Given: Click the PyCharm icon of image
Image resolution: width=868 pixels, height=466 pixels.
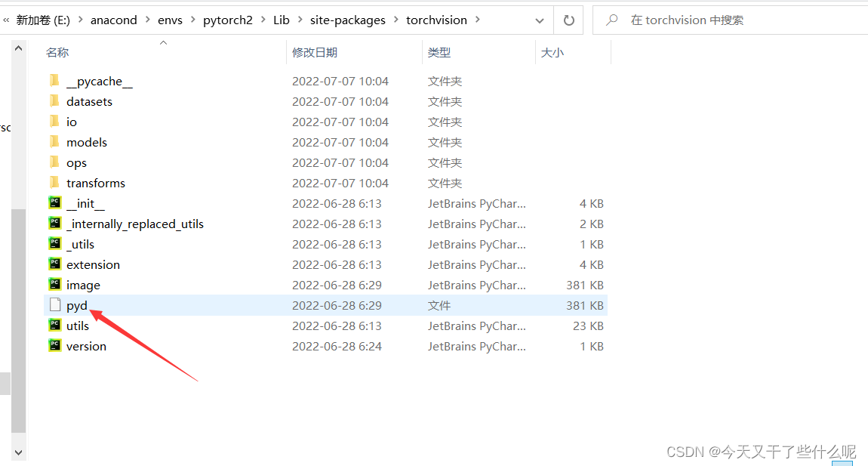Looking at the screenshot, I should click(x=55, y=285).
